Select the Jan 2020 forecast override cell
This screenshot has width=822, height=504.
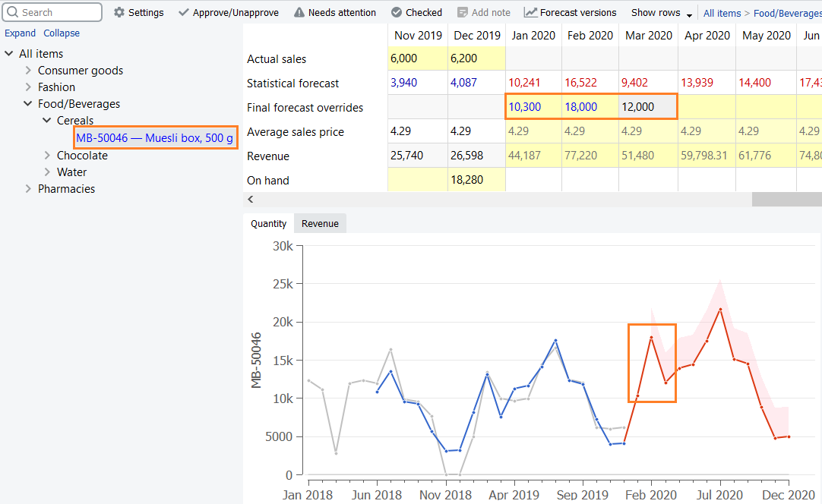coord(533,107)
